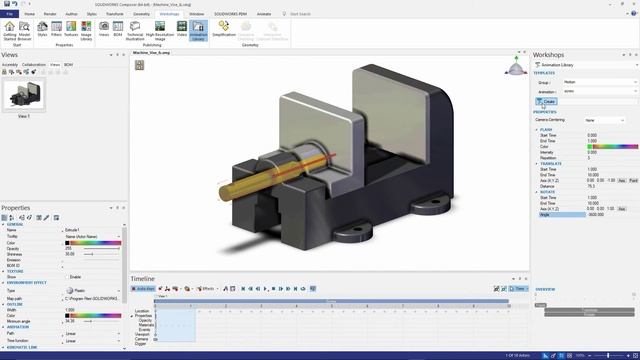Screen dimensions: 640x360
Task: Open the Animation template dropdown
Action: click(x=600, y=91)
